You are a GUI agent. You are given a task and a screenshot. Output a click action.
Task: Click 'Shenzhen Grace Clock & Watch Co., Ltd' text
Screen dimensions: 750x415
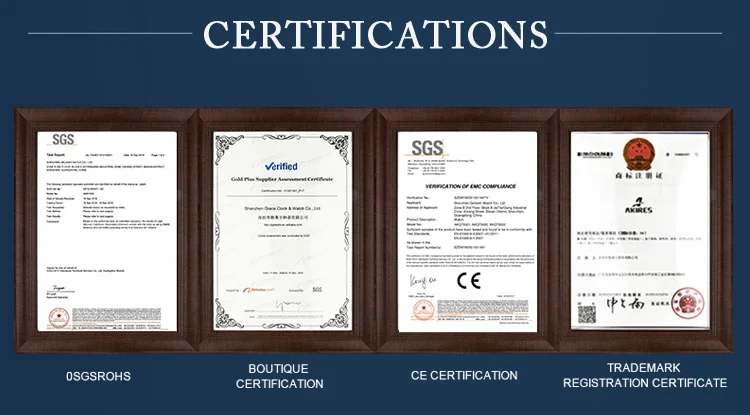282,208
